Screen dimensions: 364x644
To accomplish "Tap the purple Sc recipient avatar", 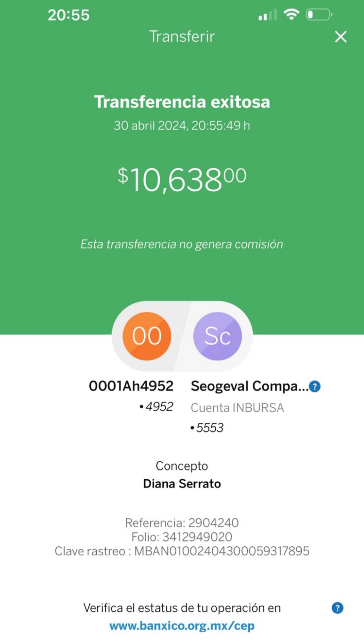I will (217, 336).
